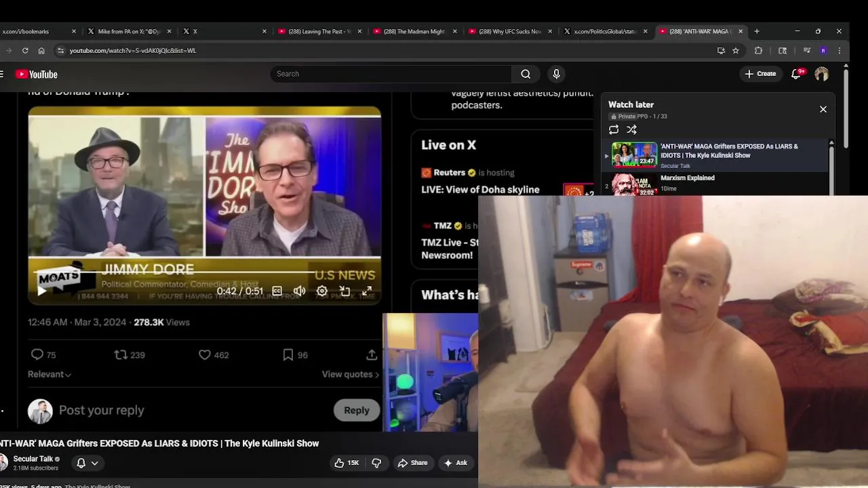Open YouTube notifications bell
This screenshot has width=868, height=488.
point(796,74)
